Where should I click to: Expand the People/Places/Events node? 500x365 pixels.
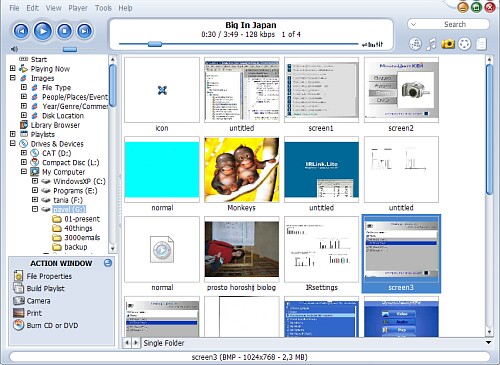[24, 96]
